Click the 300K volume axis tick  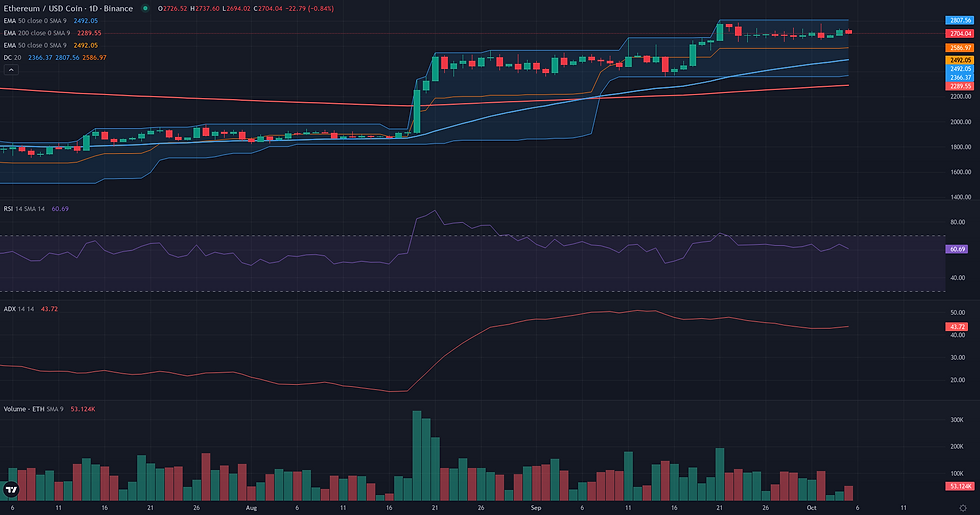[x=957, y=420]
